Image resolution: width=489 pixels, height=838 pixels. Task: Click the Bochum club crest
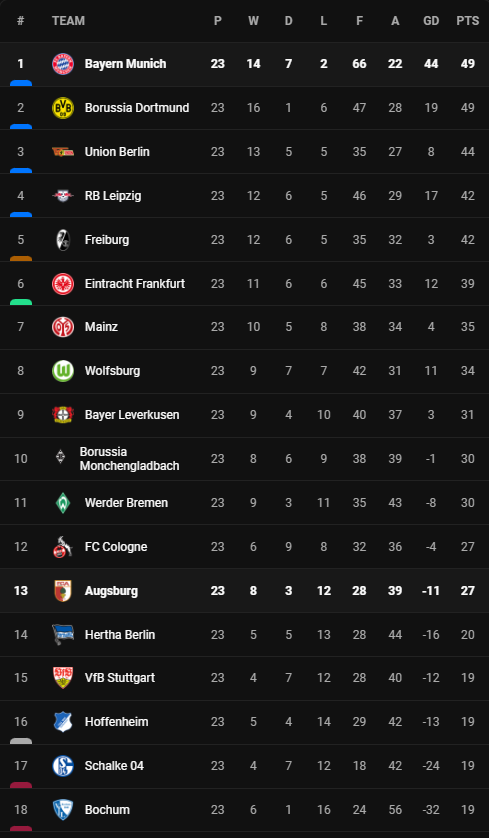click(x=63, y=810)
